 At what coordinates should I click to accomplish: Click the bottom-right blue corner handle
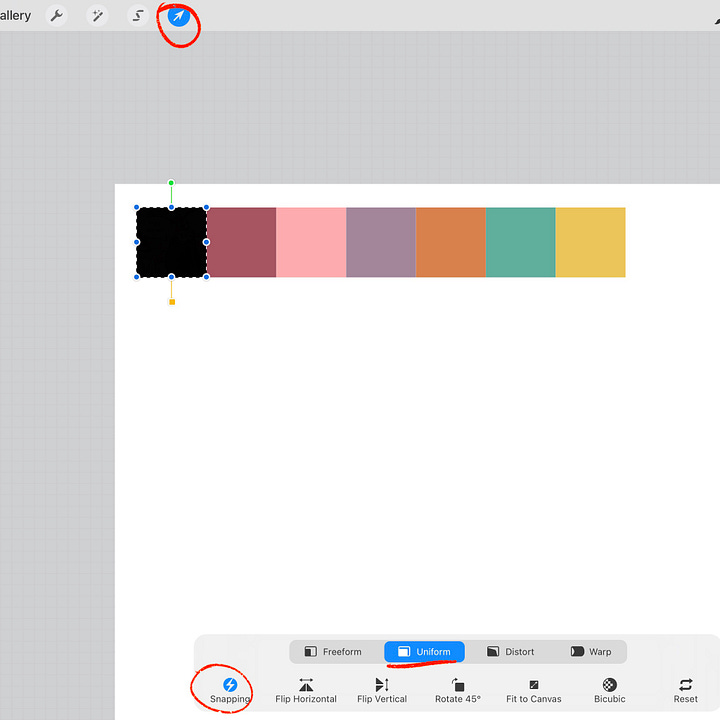pyautogui.click(x=207, y=277)
